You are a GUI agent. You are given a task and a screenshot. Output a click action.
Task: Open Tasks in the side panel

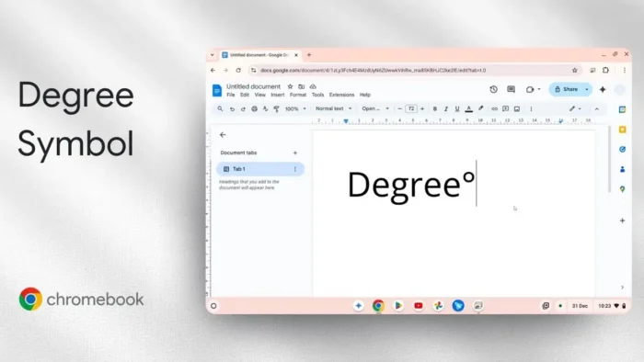(622, 149)
